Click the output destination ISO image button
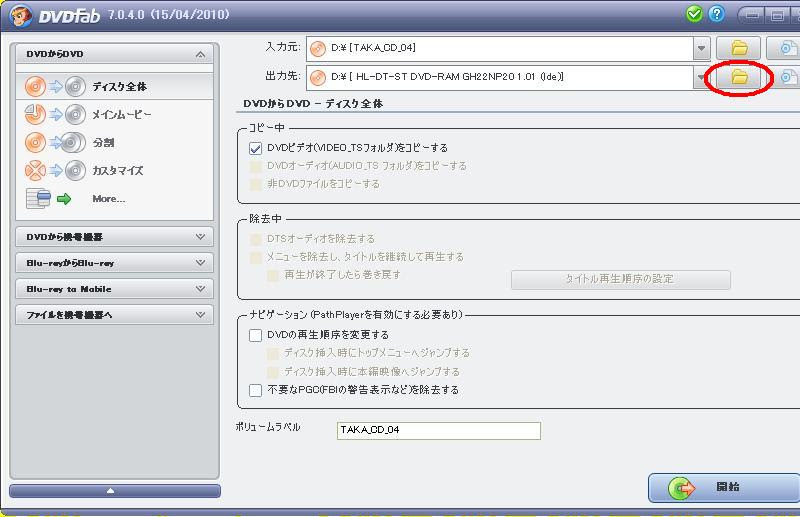Viewport: 800px width, 517px height. (x=786, y=77)
